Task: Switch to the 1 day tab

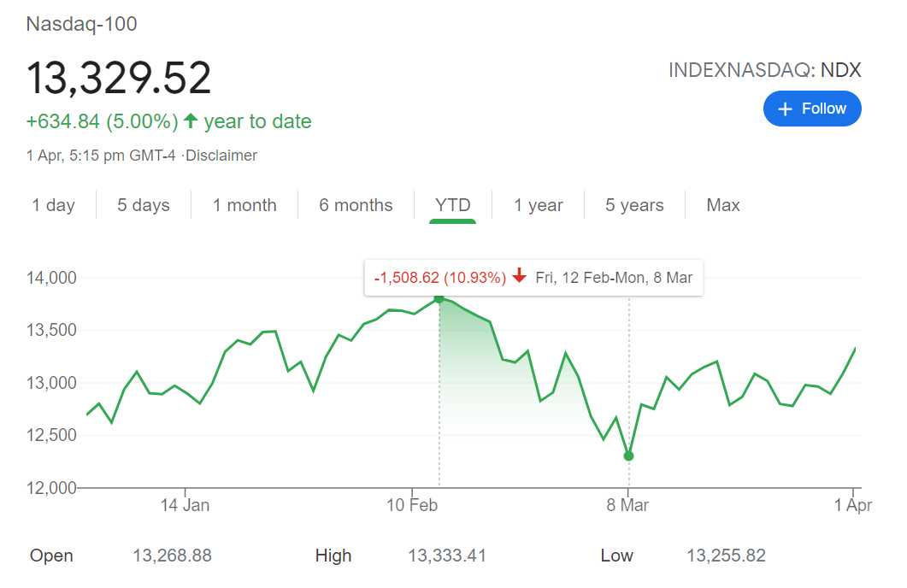Action: [x=54, y=205]
